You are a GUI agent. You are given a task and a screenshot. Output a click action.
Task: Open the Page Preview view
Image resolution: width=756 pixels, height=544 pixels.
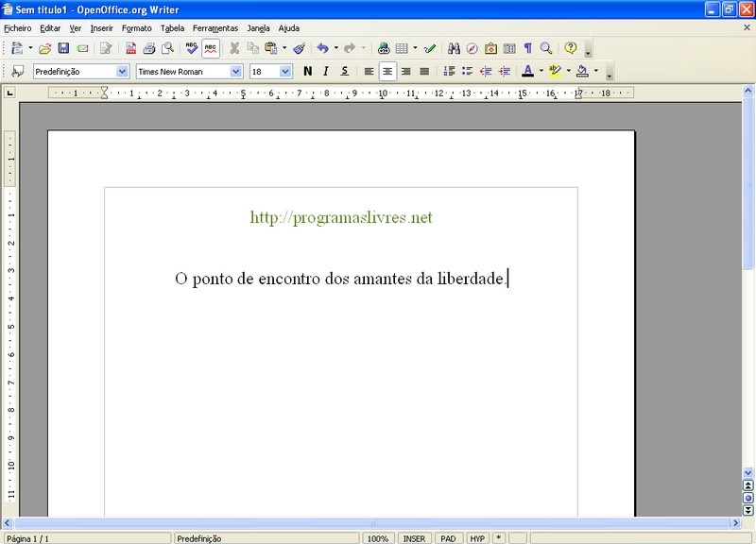click(168, 46)
